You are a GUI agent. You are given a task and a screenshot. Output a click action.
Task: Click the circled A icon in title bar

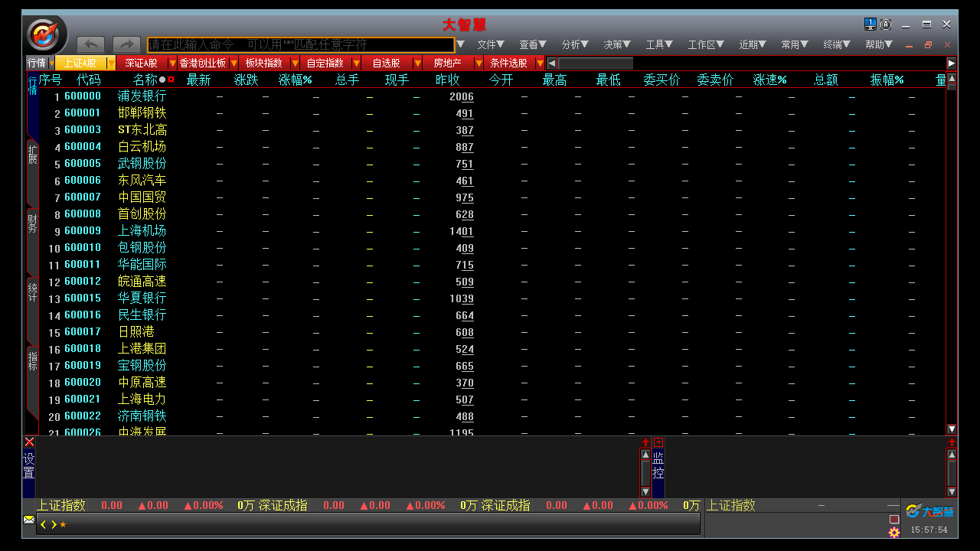886,24
